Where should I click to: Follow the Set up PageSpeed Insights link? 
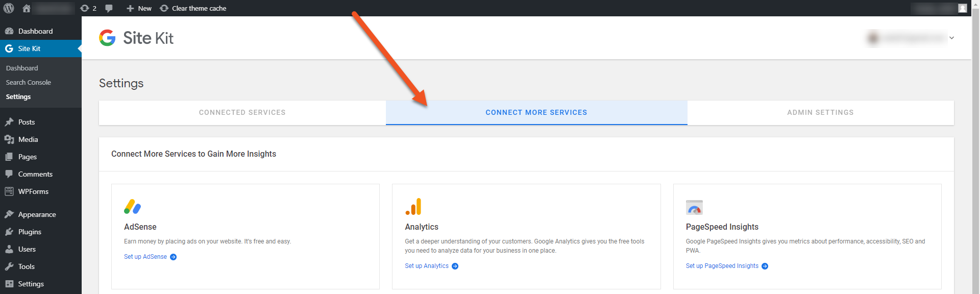point(722,266)
